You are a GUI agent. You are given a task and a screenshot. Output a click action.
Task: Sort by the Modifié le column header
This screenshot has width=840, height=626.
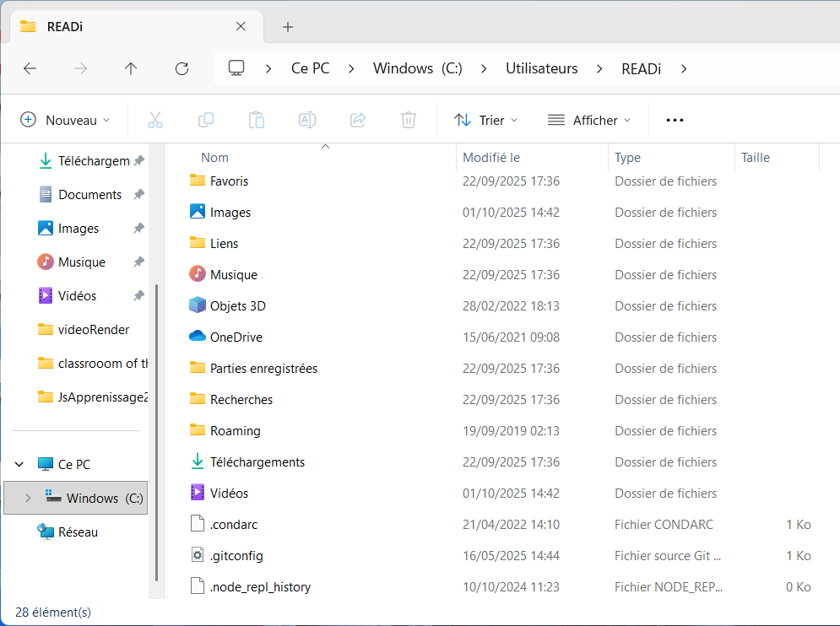coord(491,157)
